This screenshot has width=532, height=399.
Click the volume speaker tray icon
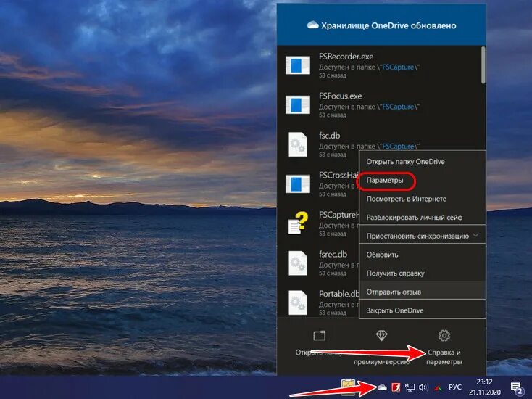point(423,387)
